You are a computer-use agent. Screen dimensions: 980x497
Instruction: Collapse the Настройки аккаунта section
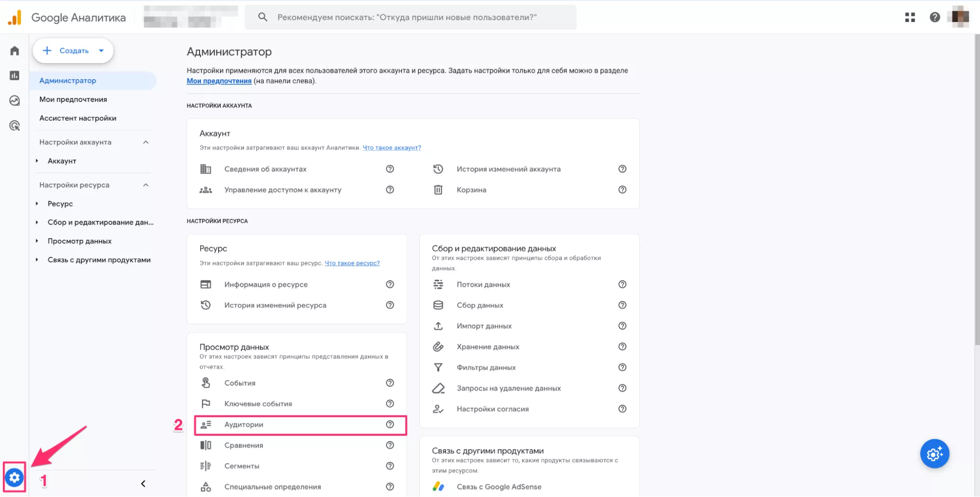(145, 142)
